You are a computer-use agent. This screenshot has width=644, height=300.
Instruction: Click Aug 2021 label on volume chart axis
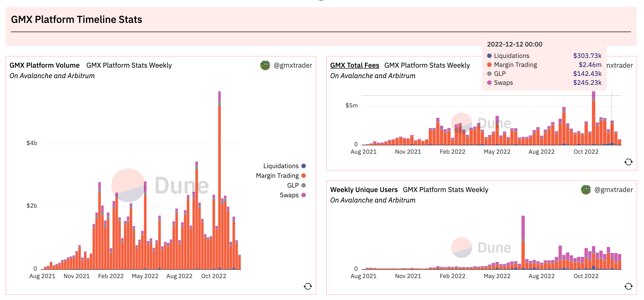click(42, 276)
